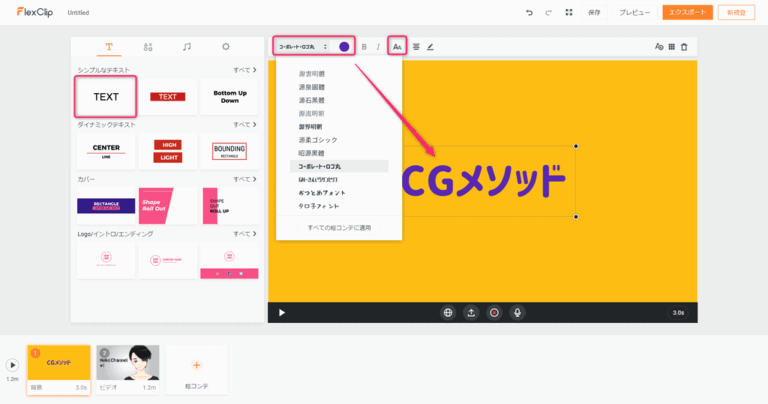Image resolution: width=768 pixels, height=404 pixels.
Task: Open the font size Aa tool
Action: click(x=397, y=47)
